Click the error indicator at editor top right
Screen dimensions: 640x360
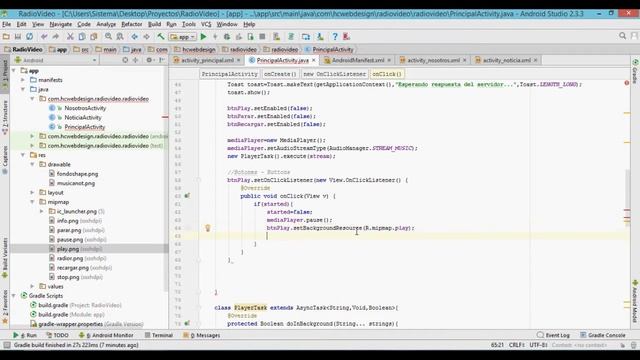tap(627, 83)
